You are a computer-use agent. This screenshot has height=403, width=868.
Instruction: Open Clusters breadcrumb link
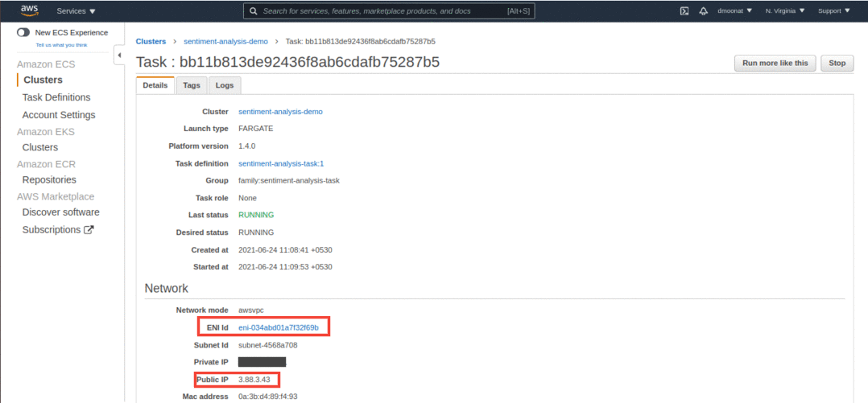(x=151, y=42)
